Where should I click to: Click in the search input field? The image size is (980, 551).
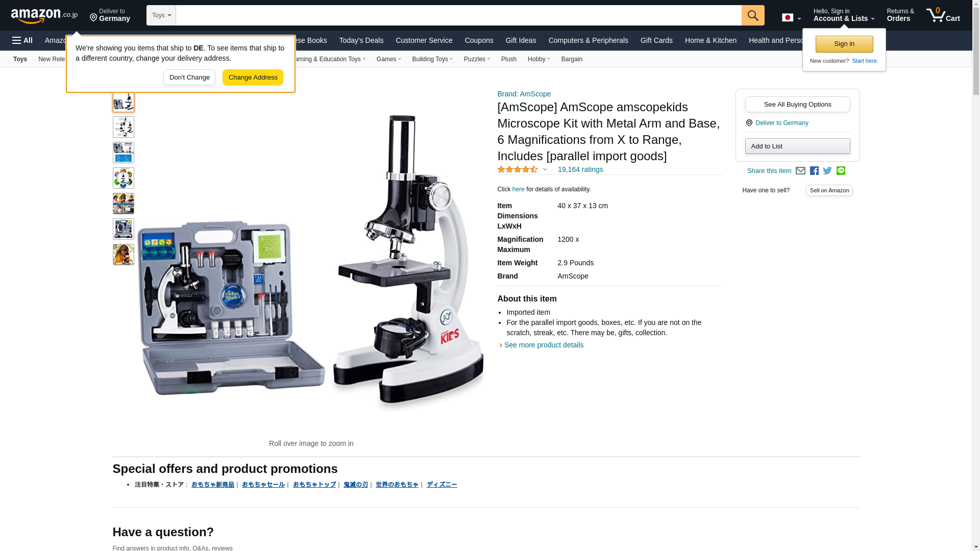(458, 15)
